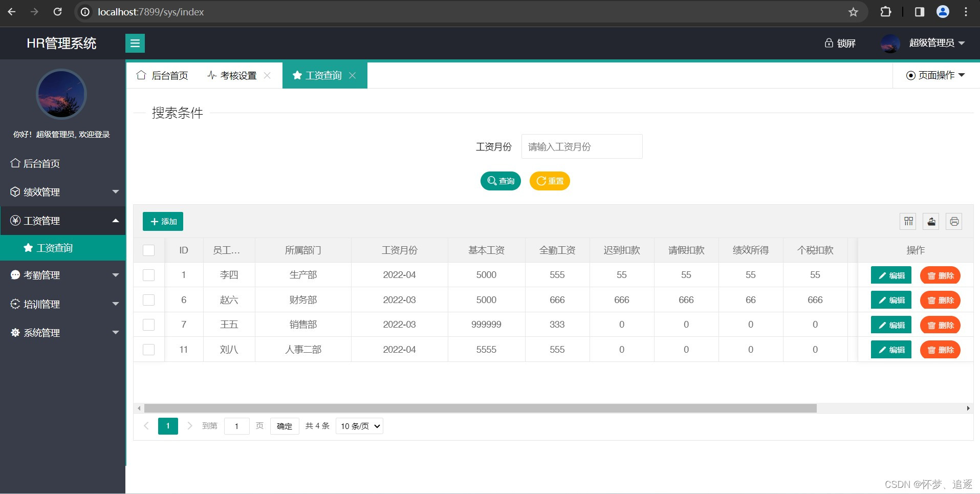Expand 培训管理 sidebar menu

(x=62, y=304)
